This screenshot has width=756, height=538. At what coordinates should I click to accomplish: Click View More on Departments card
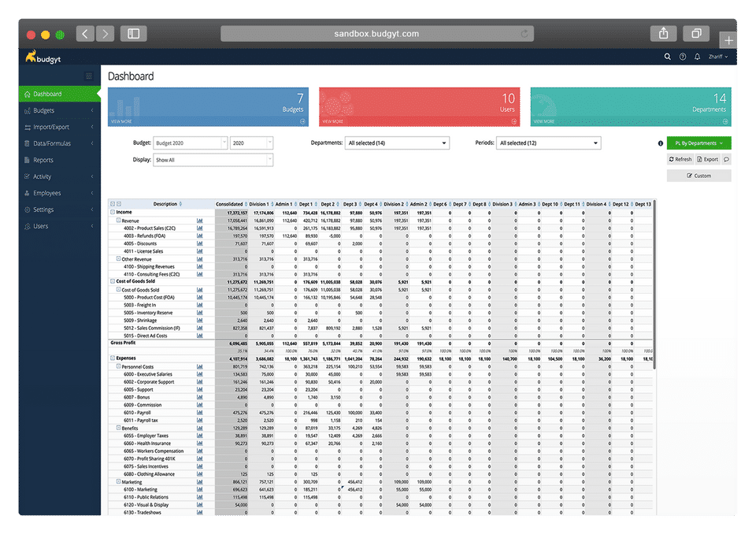[544, 121]
